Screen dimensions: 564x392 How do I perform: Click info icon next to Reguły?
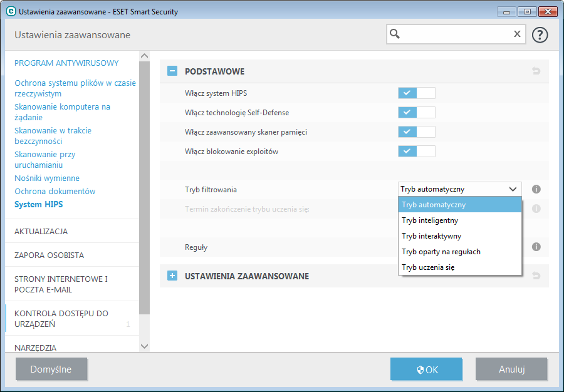click(x=536, y=247)
